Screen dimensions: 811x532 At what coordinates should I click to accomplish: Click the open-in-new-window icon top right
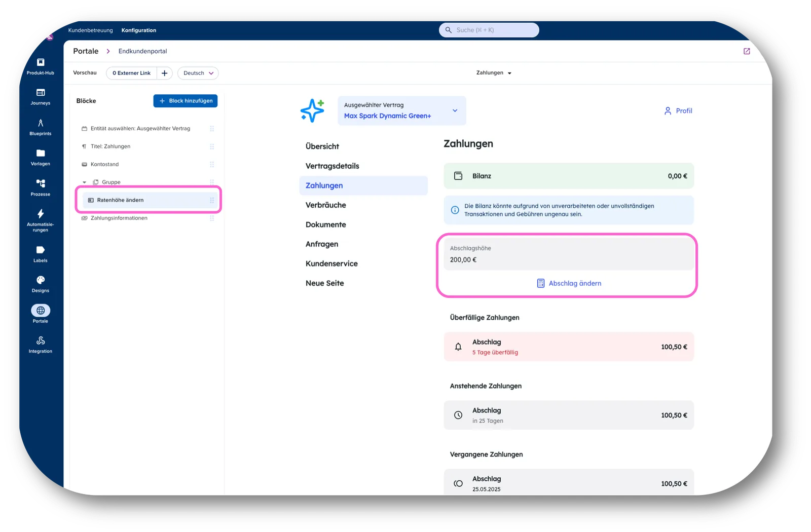(747, 51)
